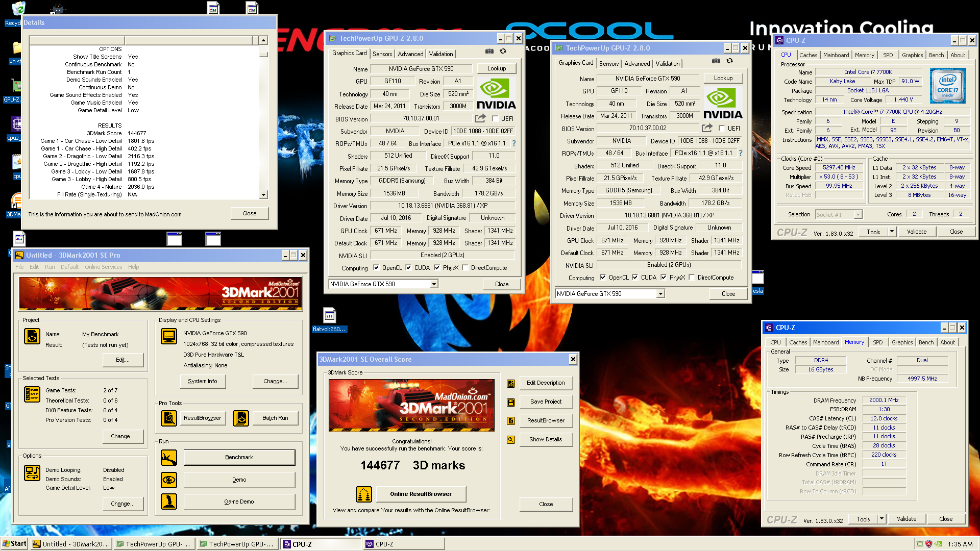The width and height of the screenshot is (980, 551).
Task: Click Benchmark button in 3DMark2001
Action: pos(239,458)
